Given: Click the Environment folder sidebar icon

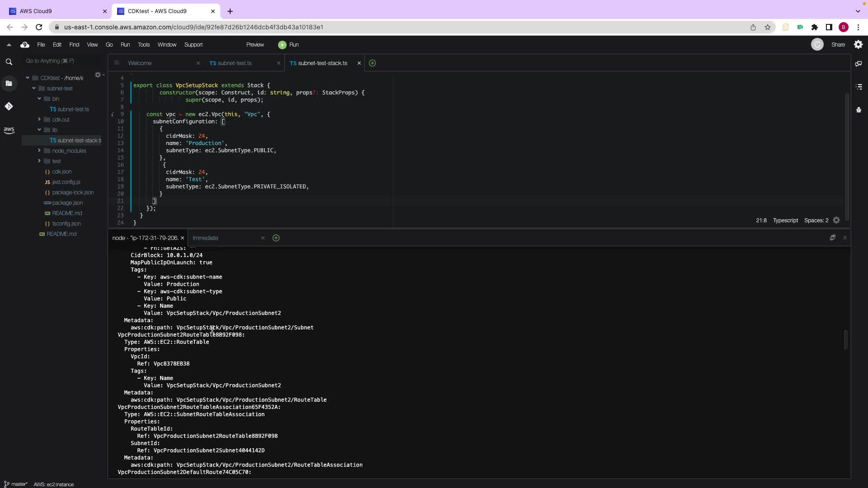Looking at the screenshot, I should [x=9, y=83].
